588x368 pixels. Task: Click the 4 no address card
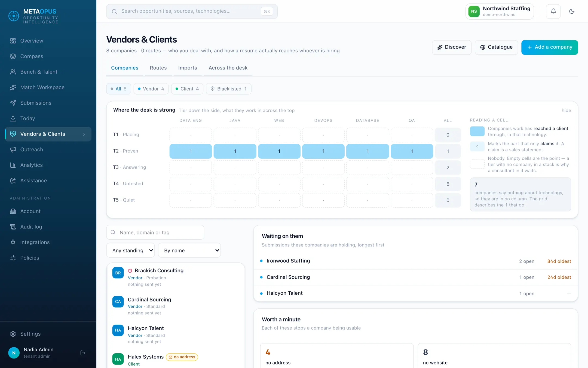point(337,356)
